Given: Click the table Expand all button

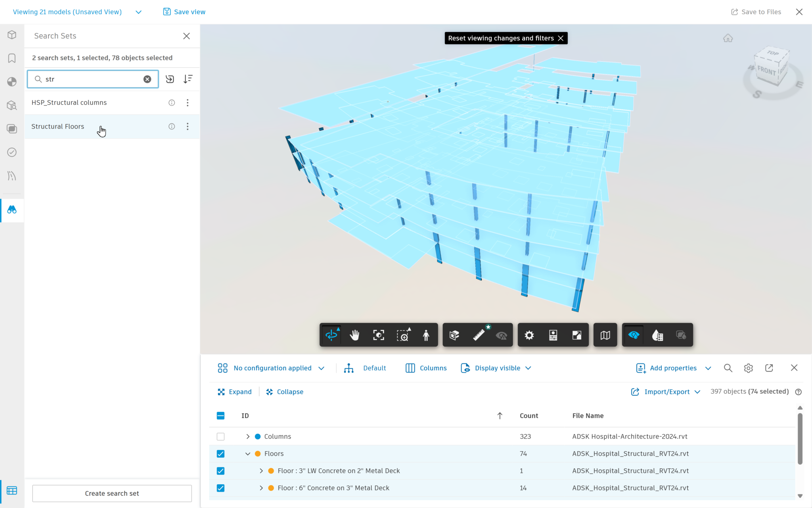Looking at the screenshot, I should coord(235,392).
